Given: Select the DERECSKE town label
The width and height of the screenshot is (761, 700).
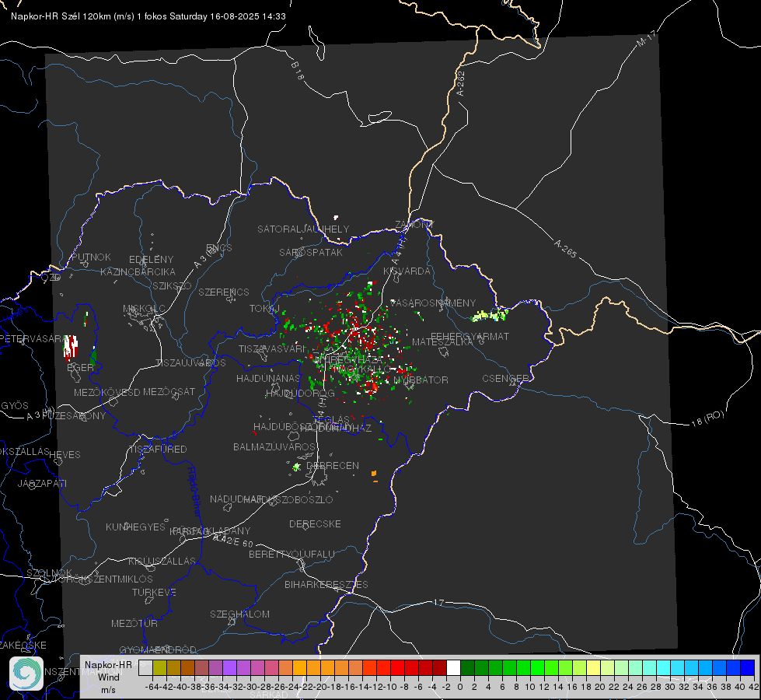Looking at the screenshot, I should (x=315, y=524).
